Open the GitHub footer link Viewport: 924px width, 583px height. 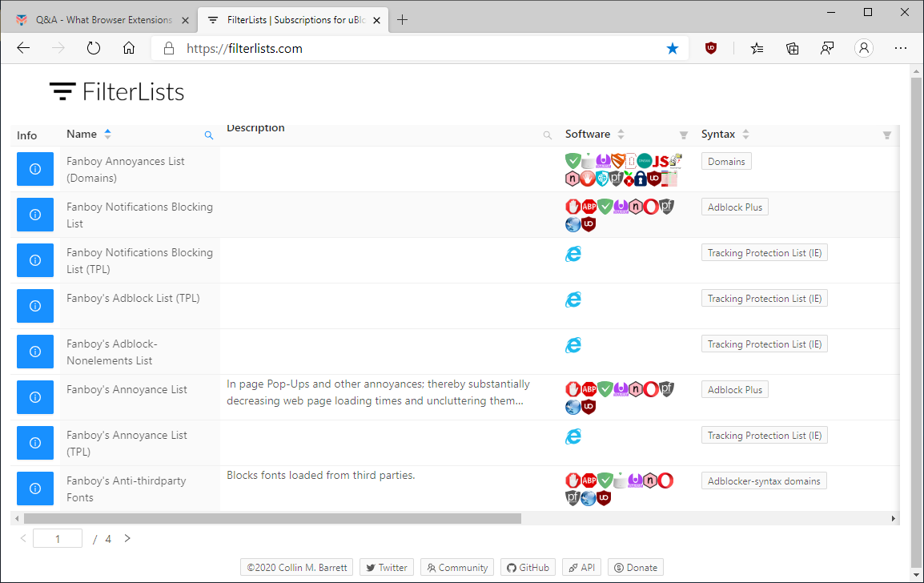(528, 567)
